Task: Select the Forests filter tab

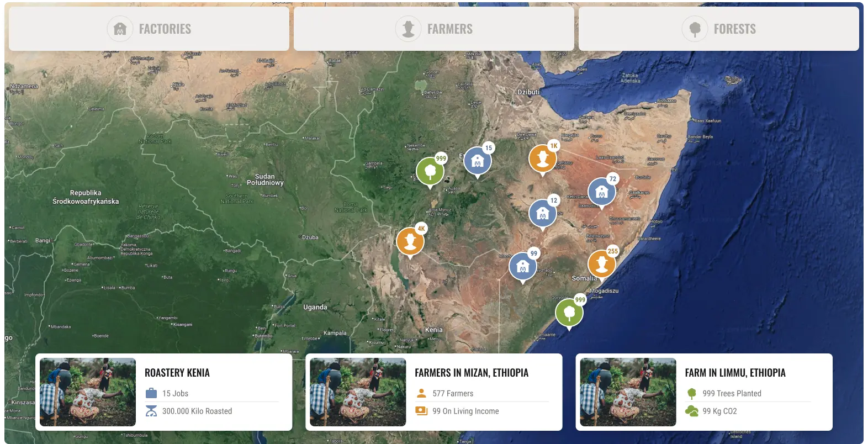Action: coord(719,29)
